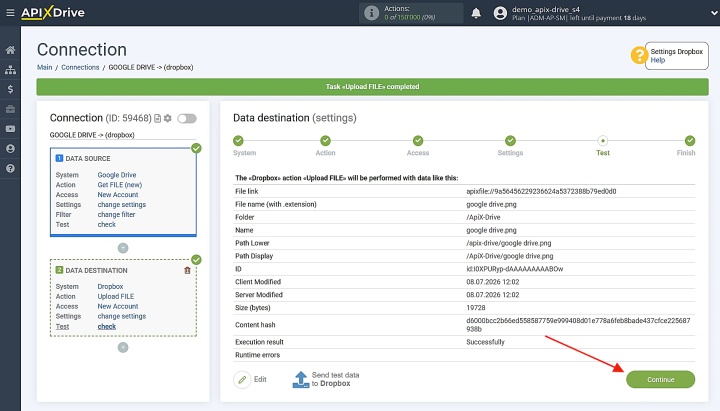
Task: Toggle the connection on/off switch
Action: tap(187, 118)
